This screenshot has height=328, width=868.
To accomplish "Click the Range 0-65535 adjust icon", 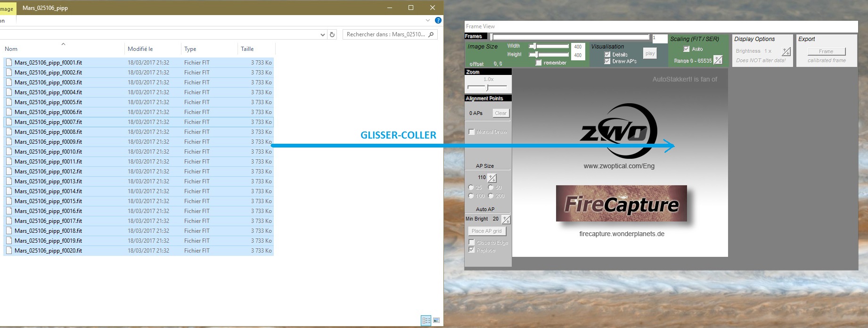I will click(x=718, y=60).
